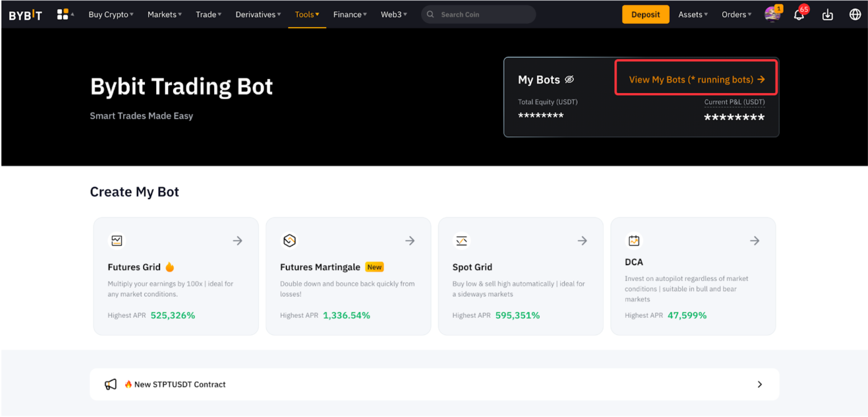Click the notification bell icon
The width and height of the screenshot is (868, 417).
point(798,15)
